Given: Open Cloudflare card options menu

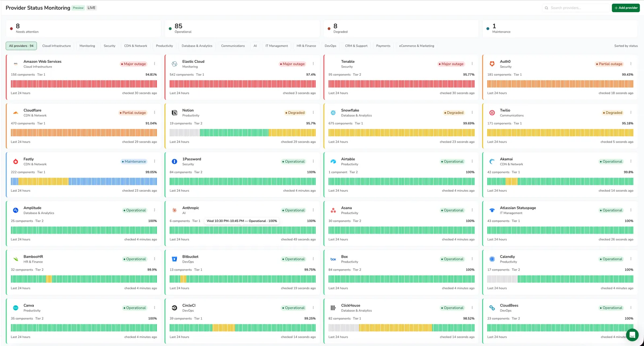Looking at the screenshot, I should pyautogui.click(x=155, y=112).
